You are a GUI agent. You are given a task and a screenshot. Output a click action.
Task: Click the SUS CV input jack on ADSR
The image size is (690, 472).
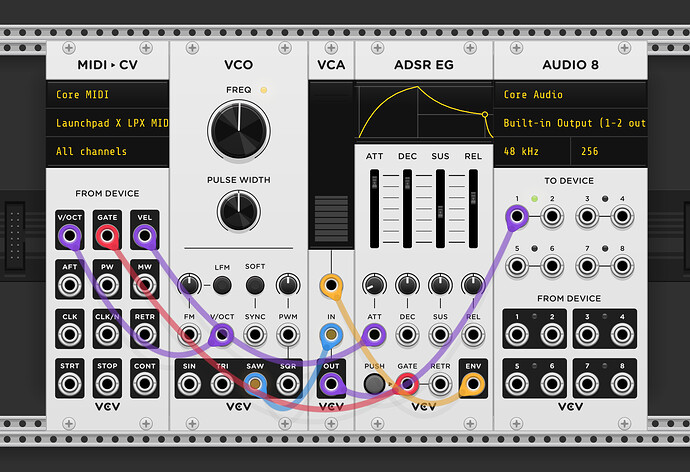coord(440,335)
